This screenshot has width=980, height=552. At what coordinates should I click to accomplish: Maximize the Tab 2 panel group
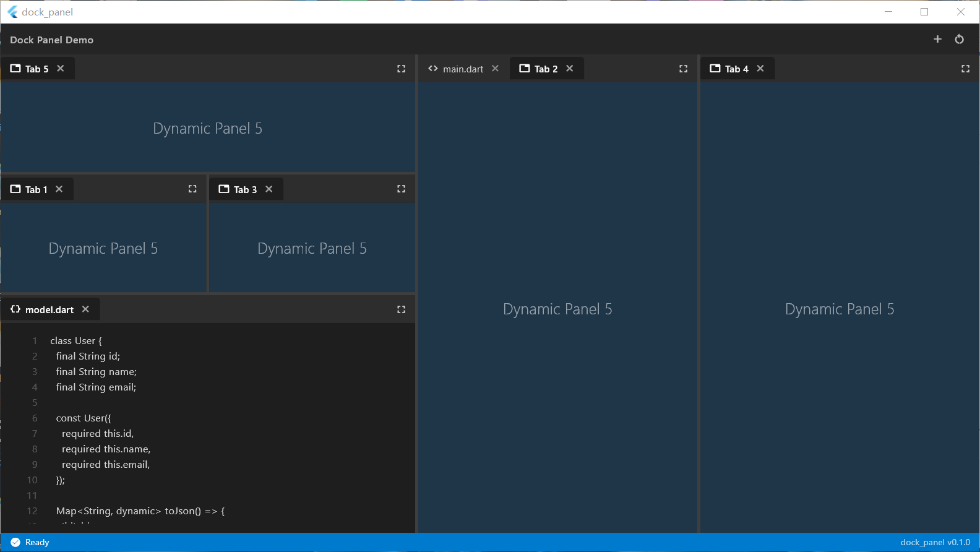tap(683, 69)
